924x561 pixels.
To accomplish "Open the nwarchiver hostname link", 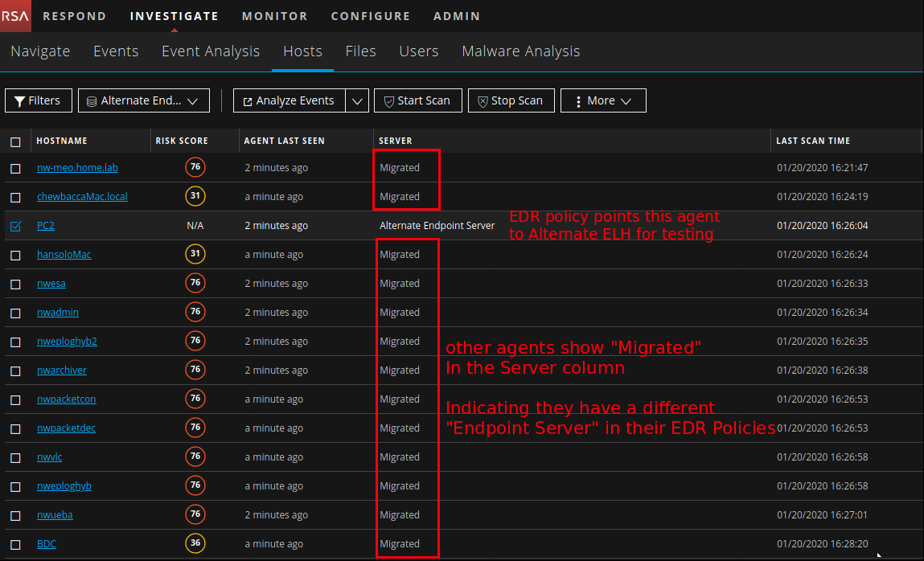I will pos(62,371).
